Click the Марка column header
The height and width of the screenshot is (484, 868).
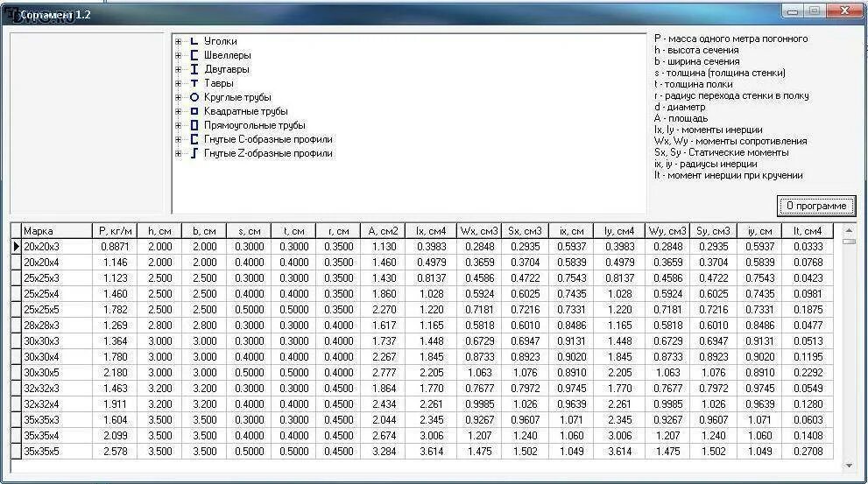click(56, 231)
